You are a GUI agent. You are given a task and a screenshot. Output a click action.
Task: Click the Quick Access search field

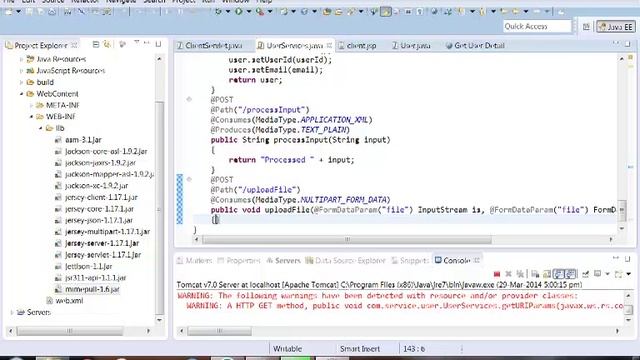point(537,27)
